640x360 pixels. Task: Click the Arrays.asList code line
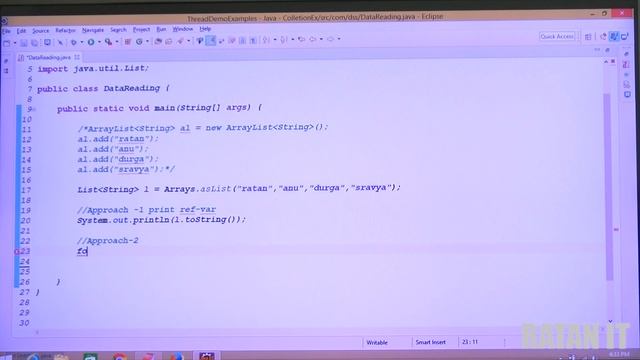(x=239, y=188)
